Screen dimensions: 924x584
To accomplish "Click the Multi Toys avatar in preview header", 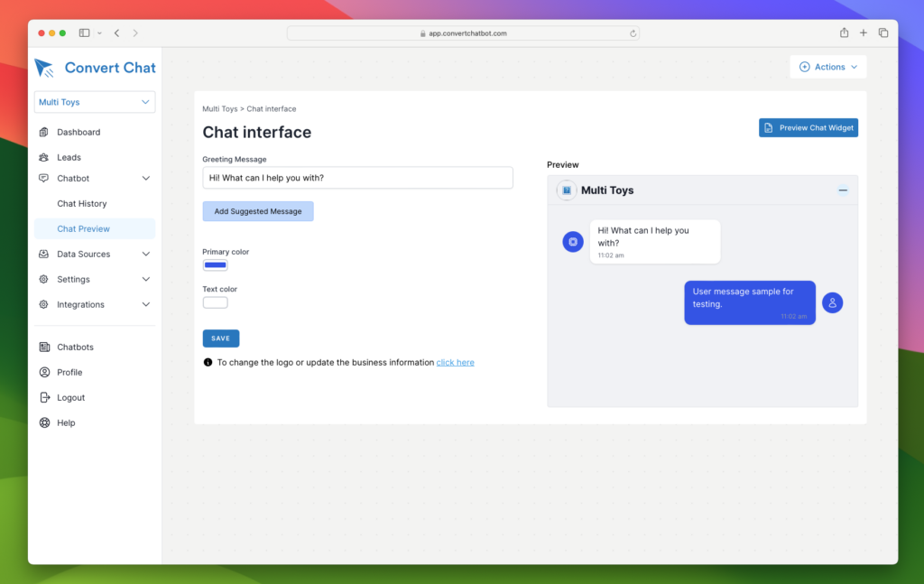I will 567,190.
